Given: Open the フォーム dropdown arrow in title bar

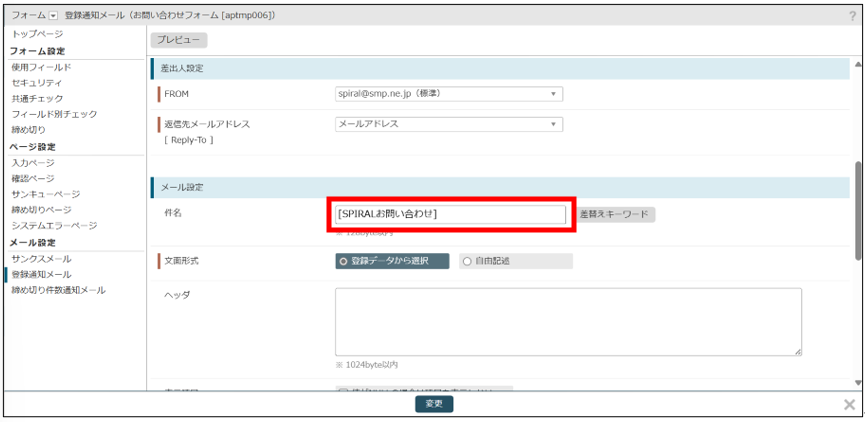Looking at the screenshot, I should [54, 16].
